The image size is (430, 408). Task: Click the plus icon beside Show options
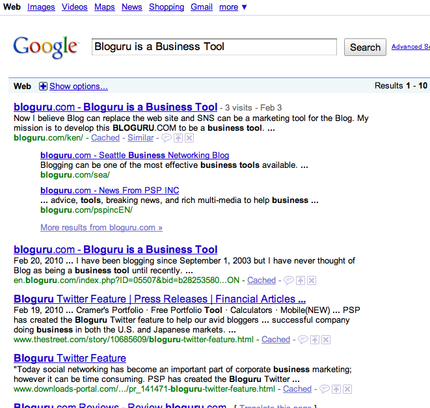click(x=43, y=86)
